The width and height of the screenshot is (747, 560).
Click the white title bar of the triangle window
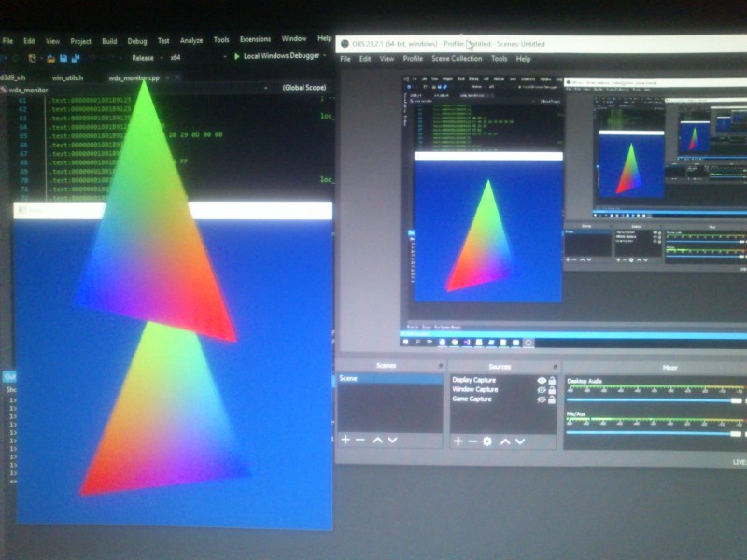pyautogui.click(x=173, y=211)
